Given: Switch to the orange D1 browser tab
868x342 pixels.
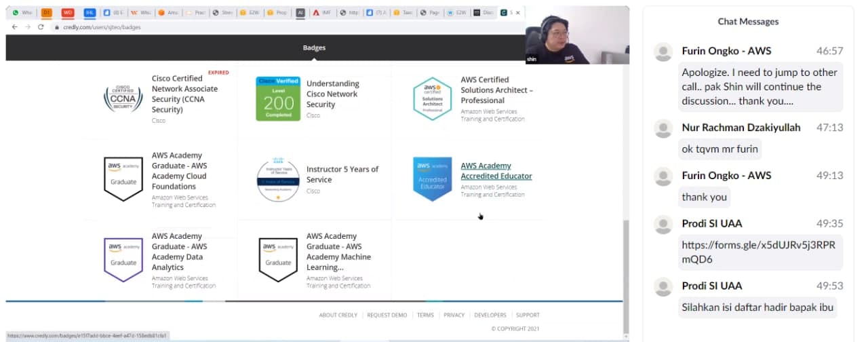Looking at the screenshot, I should point(47,12).
